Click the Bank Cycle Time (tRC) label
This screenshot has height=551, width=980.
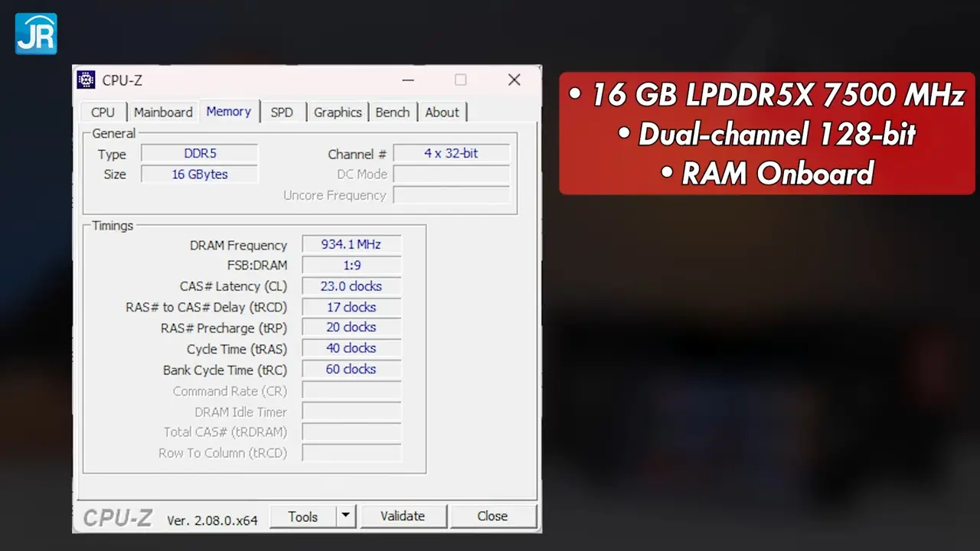(225, 370)
